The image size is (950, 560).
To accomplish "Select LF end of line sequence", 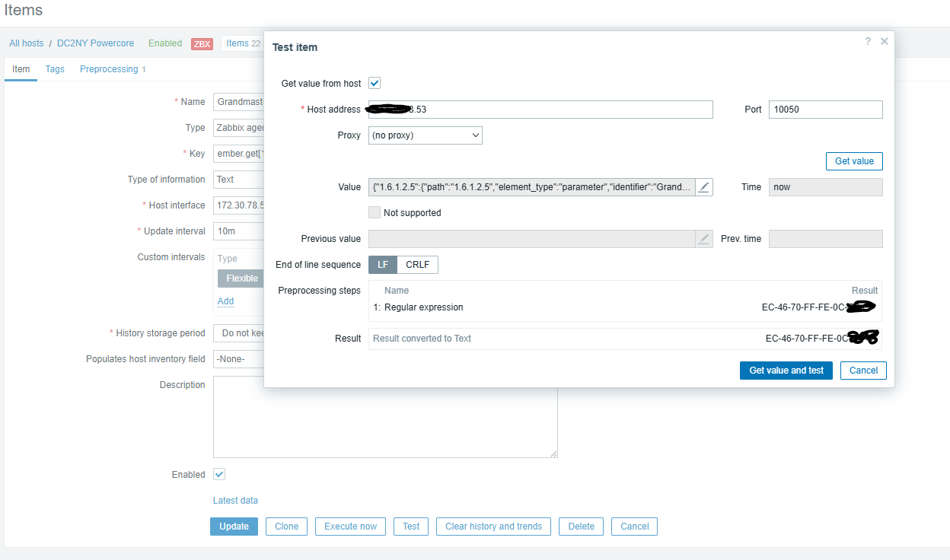I will 383,265.
